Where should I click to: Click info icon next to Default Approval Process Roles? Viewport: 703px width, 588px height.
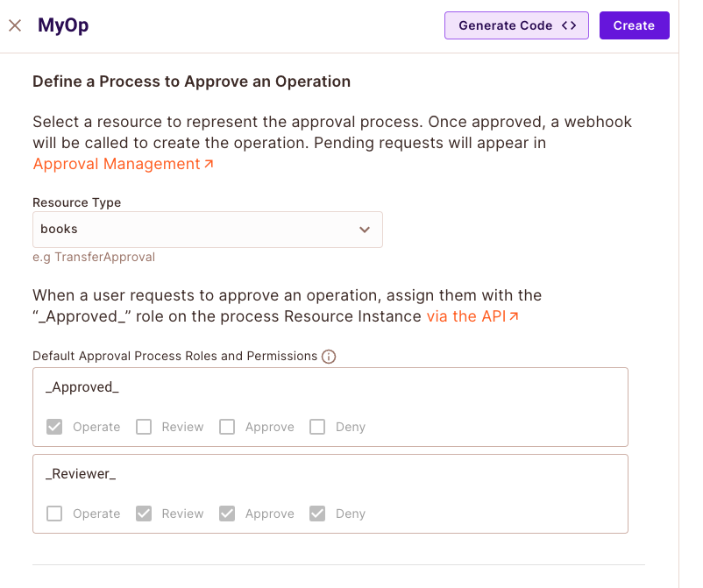(329, 357)
